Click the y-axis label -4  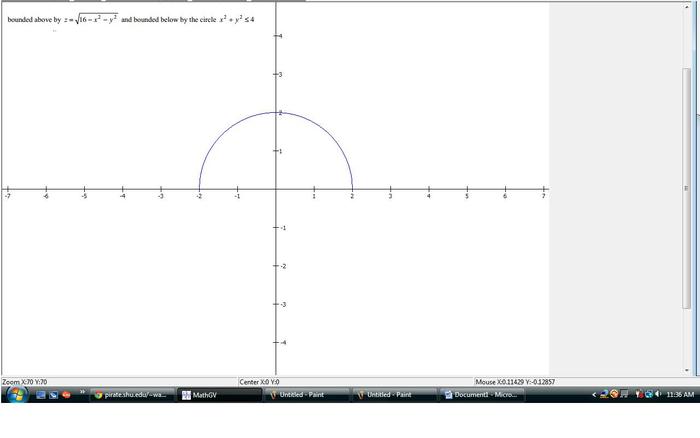(x=283, y=342)
